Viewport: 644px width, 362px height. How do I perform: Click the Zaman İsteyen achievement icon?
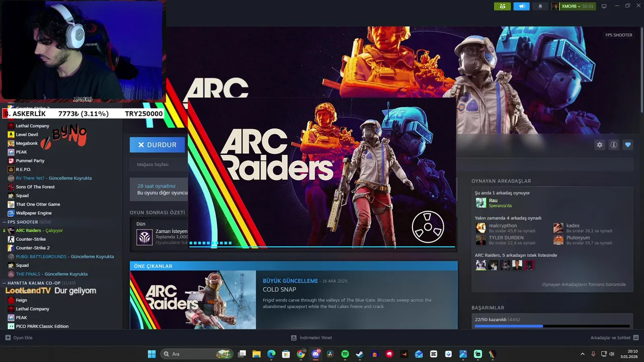coord(145,237)
